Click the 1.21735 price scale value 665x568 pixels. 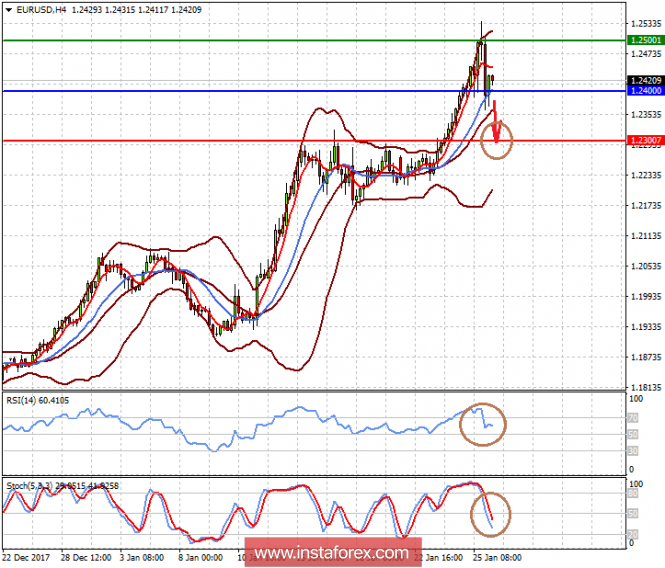646,206
